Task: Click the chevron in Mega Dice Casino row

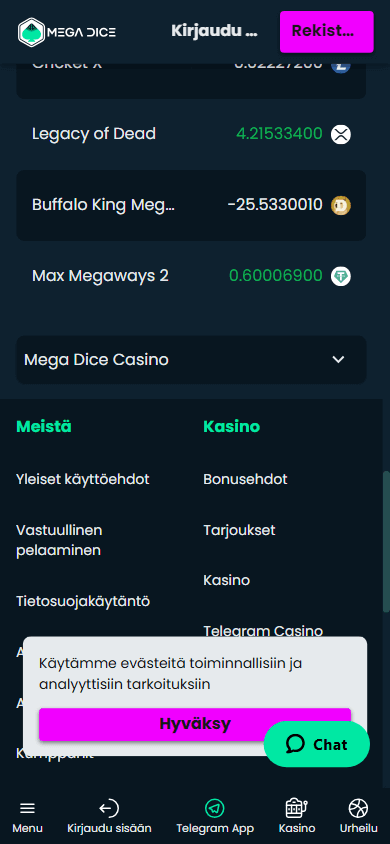Action: [x=338, y=360]
